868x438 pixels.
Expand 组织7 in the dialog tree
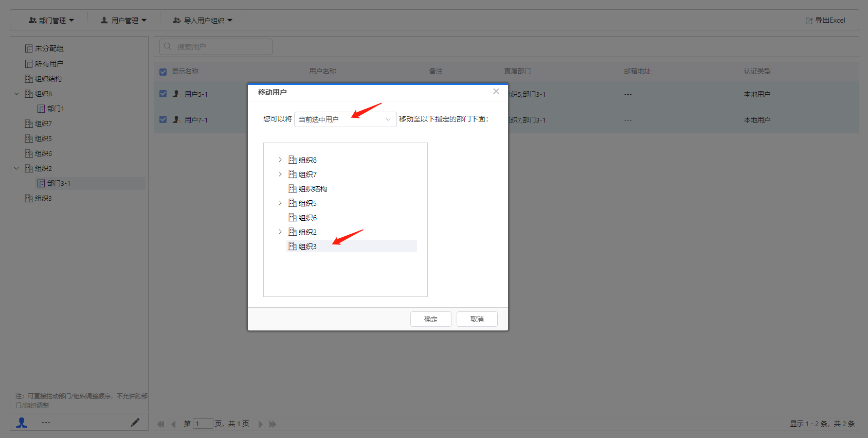280,174
